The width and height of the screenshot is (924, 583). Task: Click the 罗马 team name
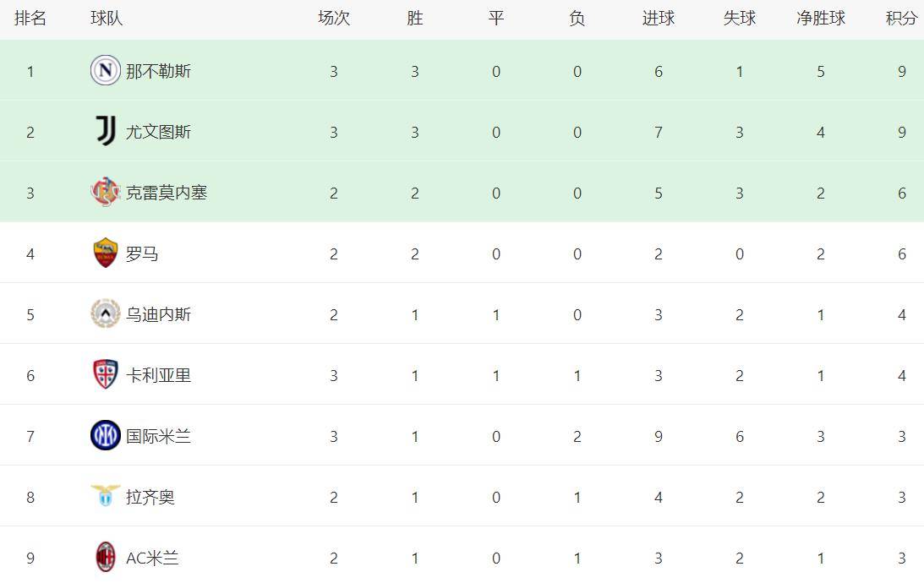coord(142,253)
